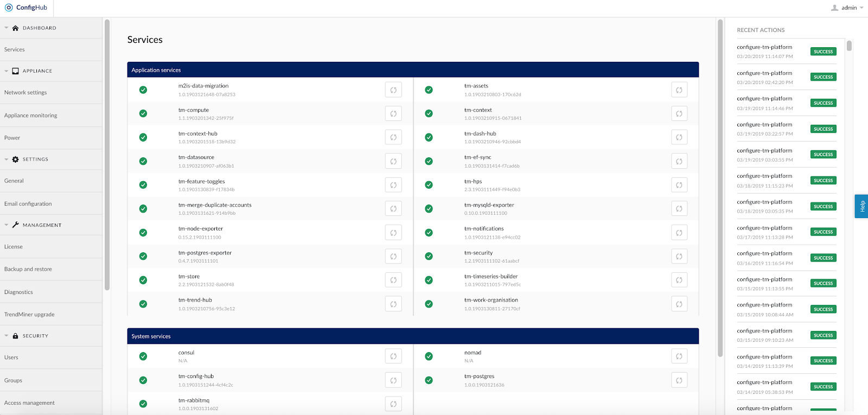Restart the tm-trend-hub service
868x415 pixels.
point(393,304)
